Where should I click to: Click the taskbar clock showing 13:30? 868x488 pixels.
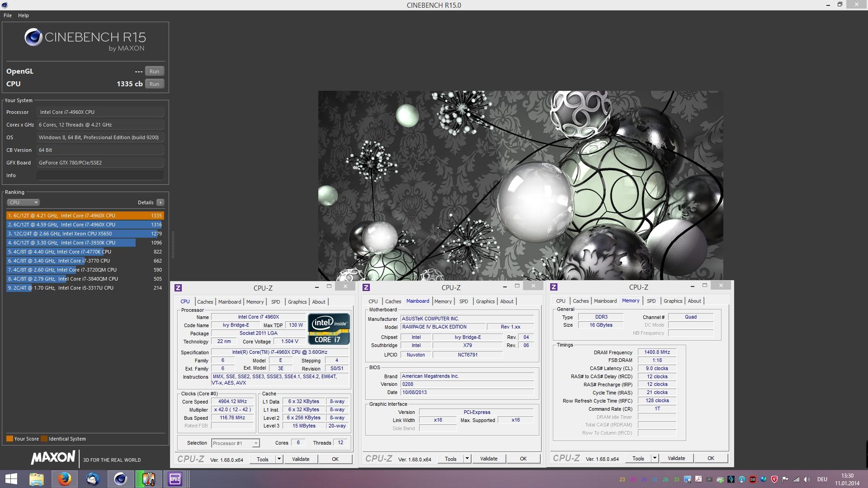847,476
